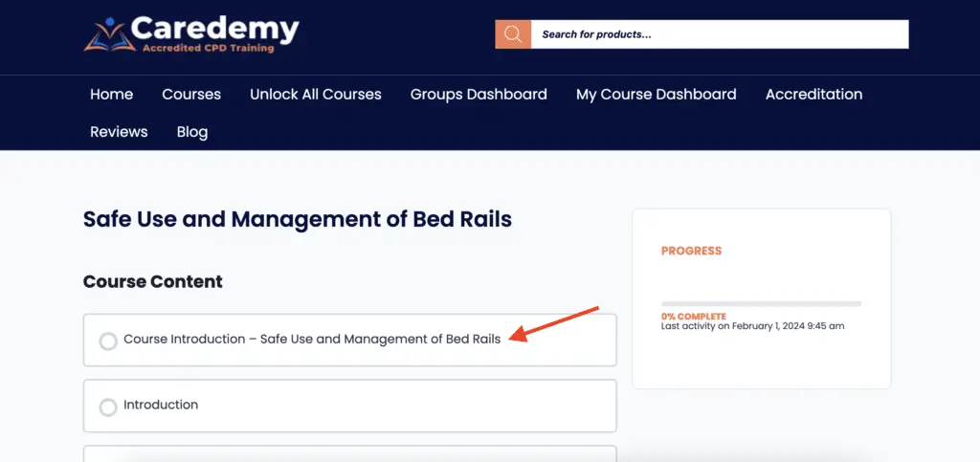The image size is (980, 462).
Task: Open the Introduction lesson link
Action: pyautogui.click(x=161, y=405)
